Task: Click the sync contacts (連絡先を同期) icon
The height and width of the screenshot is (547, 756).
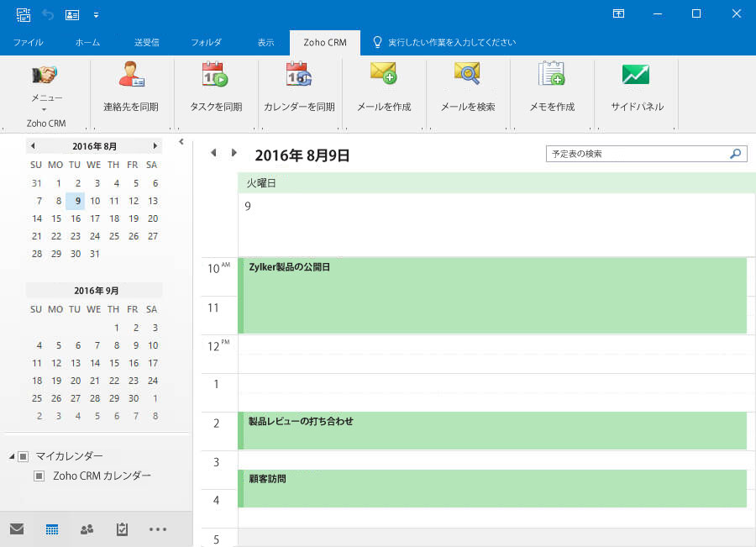Action: [131, 74]
